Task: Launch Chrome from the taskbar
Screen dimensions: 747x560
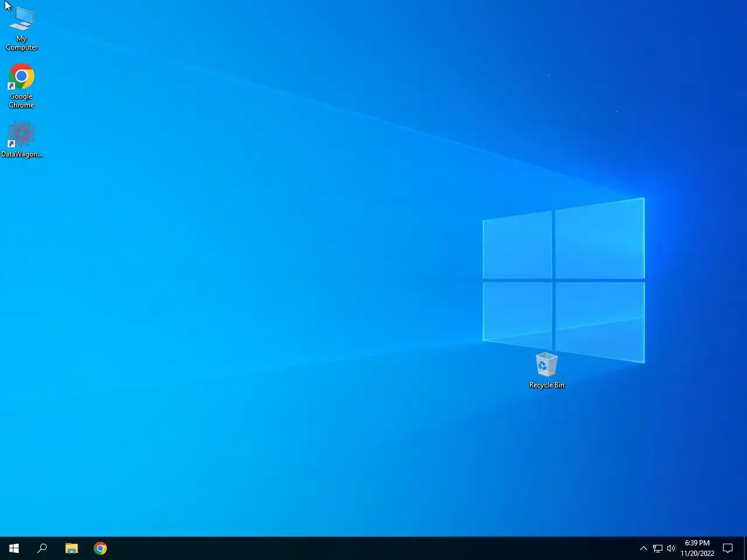Action: pyautogui.click(x=100, y=548)
